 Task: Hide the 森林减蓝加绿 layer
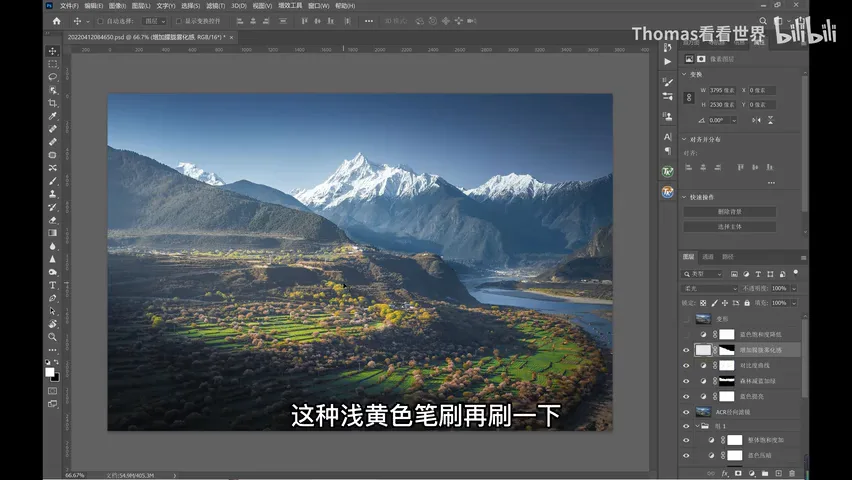coord(686,381)
